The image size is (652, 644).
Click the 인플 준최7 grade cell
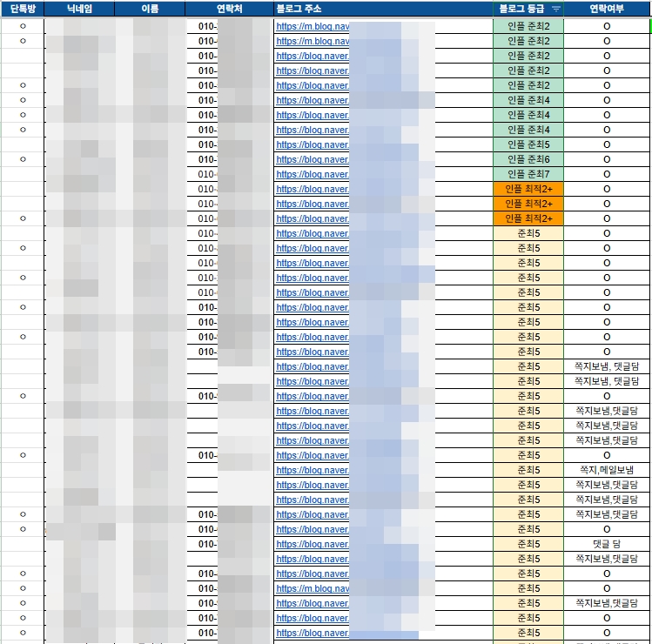click(x=528, y=174)
